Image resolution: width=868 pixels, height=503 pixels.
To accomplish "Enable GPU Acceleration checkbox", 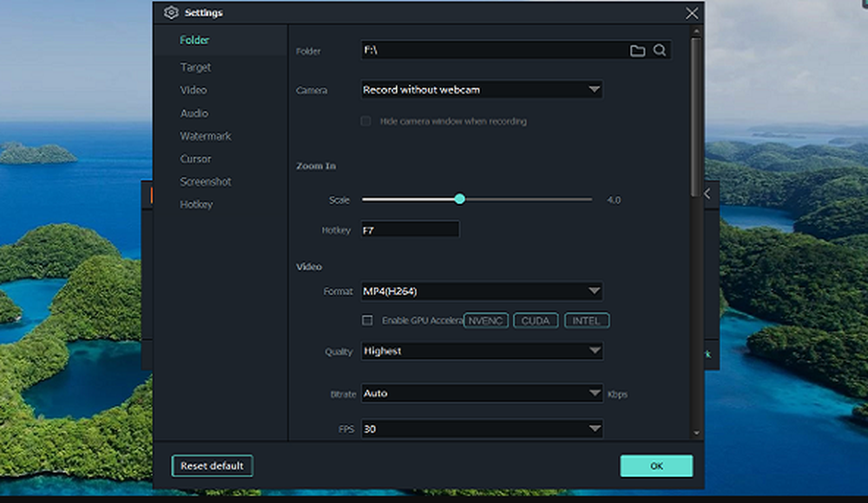I will (367, 321).
